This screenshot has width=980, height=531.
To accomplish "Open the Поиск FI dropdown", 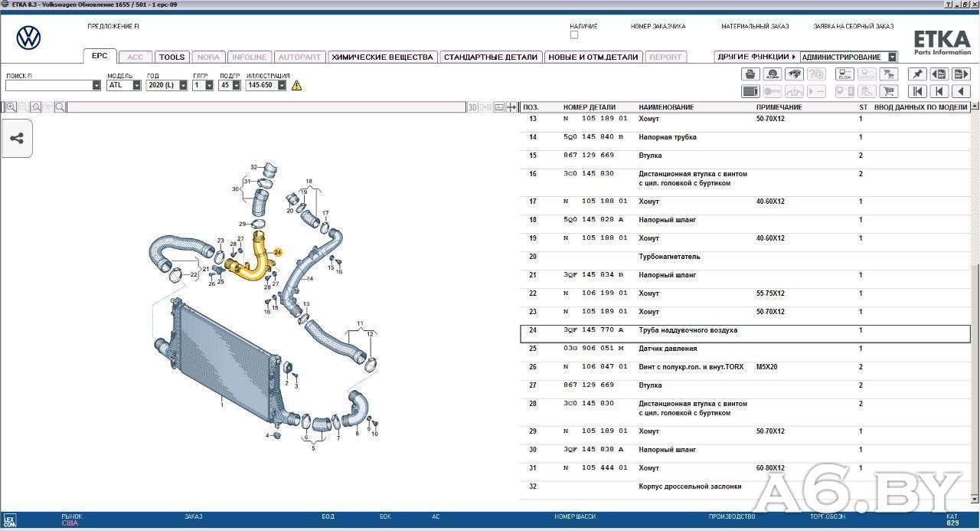I will [x=96, y=85].
